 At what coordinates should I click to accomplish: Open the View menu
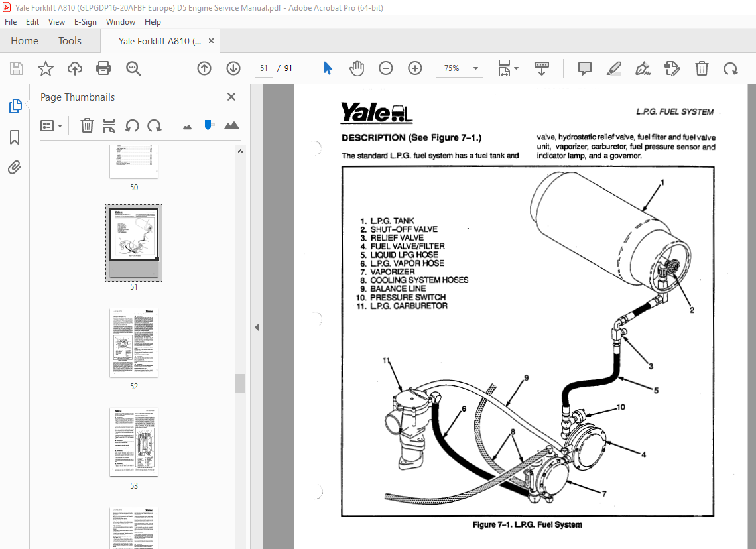pos(56,22)
